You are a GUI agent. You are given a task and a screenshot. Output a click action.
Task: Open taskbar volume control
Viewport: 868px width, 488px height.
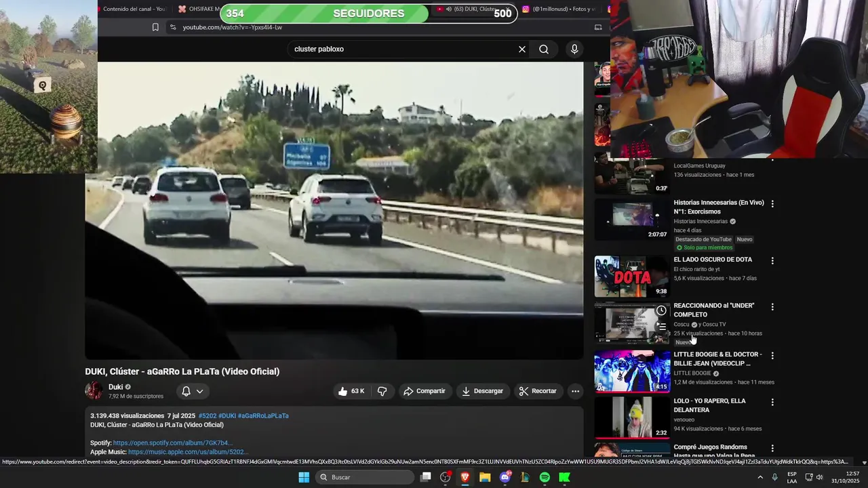pos(819,477)
